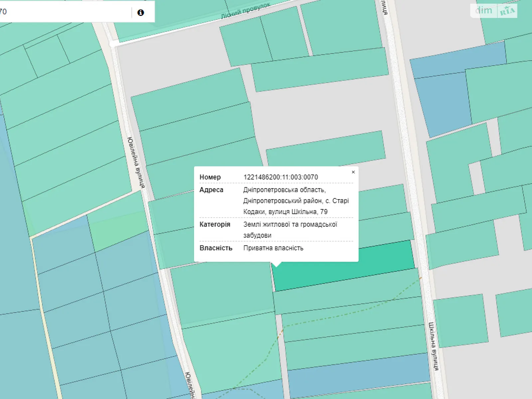
Task: Click the Приватна власність ownership value
Action: click(x=273, y=248)
